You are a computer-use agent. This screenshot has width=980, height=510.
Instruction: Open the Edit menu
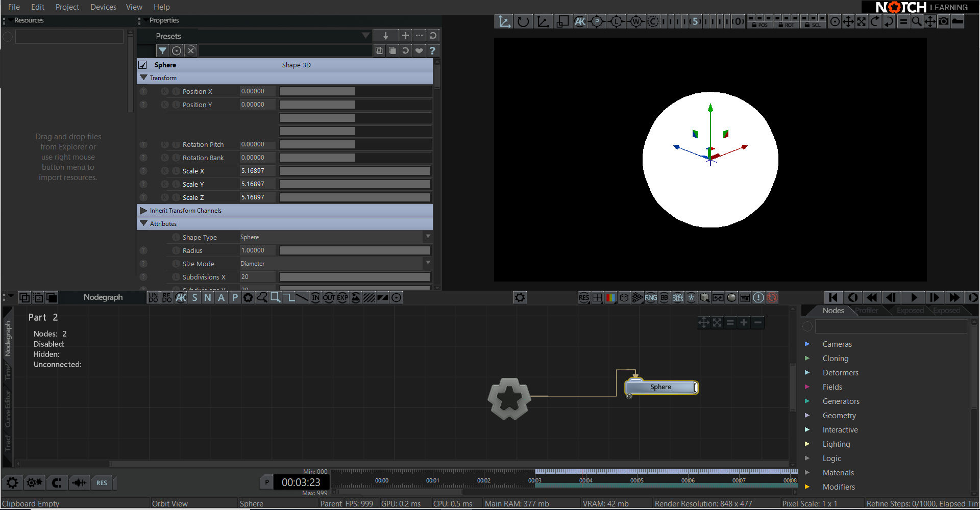click(x=38, y=7)
